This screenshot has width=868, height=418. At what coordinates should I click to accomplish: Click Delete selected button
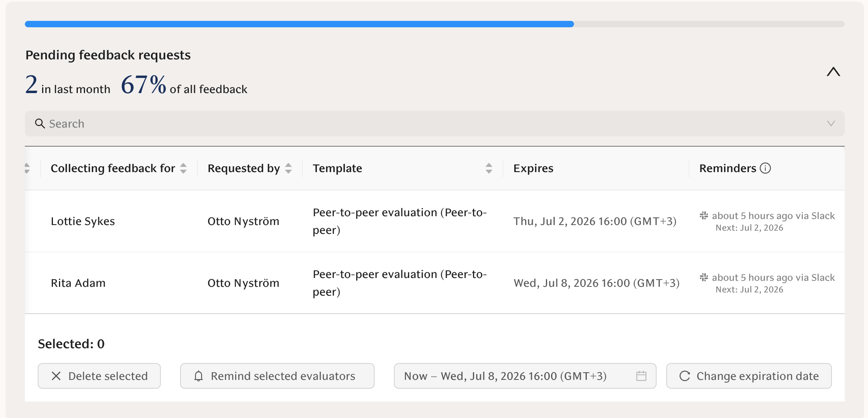point(99,376)
